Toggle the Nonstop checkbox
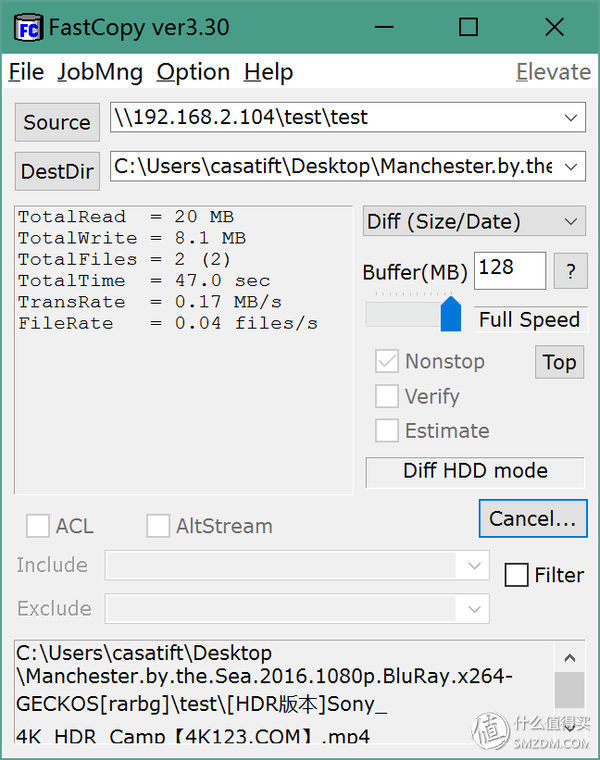This screenshot has width=600, height=760. coord(387,362)
